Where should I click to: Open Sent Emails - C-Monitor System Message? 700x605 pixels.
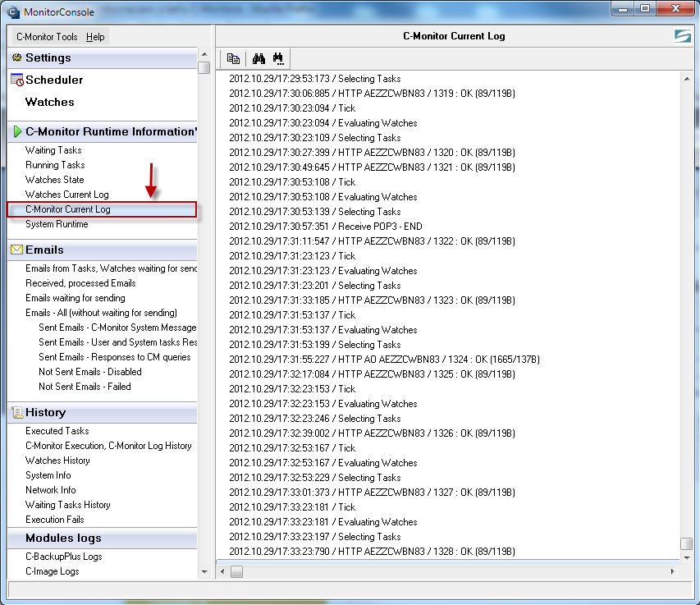(x=117, y=328)
